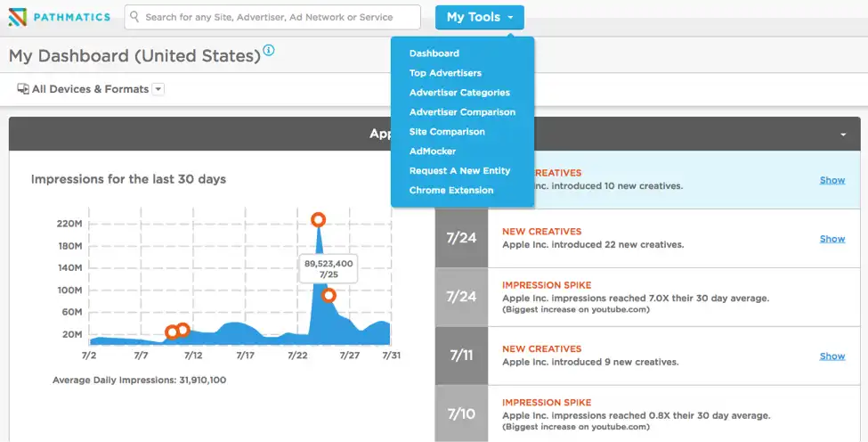The width and height of the screenshot is (868, 442).
Task: Select Chrome Extension menu item
Action: pos(451,190)
